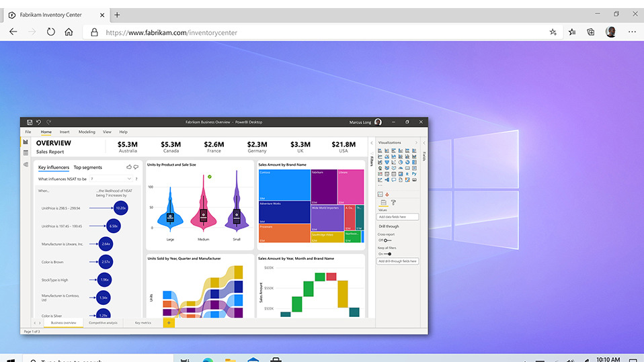The width and height of the screenshot is (644, 362).
Task: Undo the last action in Power BI
Action: [38, 122]
